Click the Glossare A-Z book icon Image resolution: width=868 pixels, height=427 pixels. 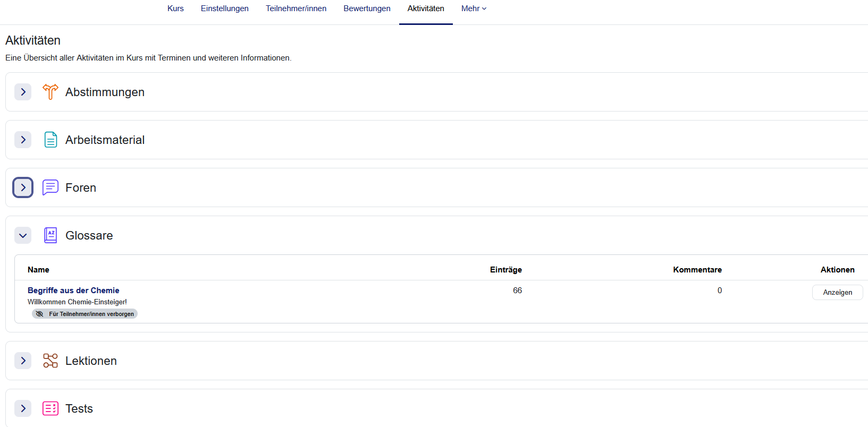click(50, 235)
